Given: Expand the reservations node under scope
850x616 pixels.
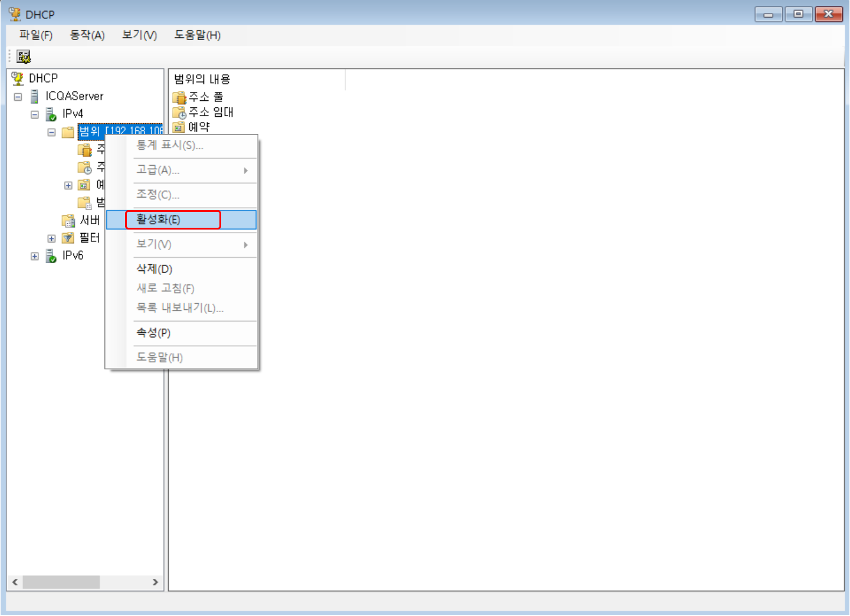Looking at the screenshot, I should [x=68, y=185].
